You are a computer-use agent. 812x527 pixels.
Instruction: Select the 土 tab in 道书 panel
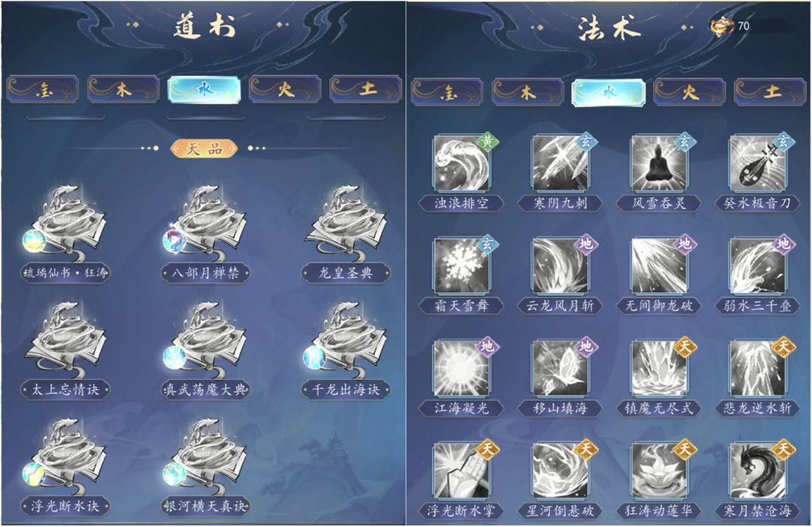(366, 90)
